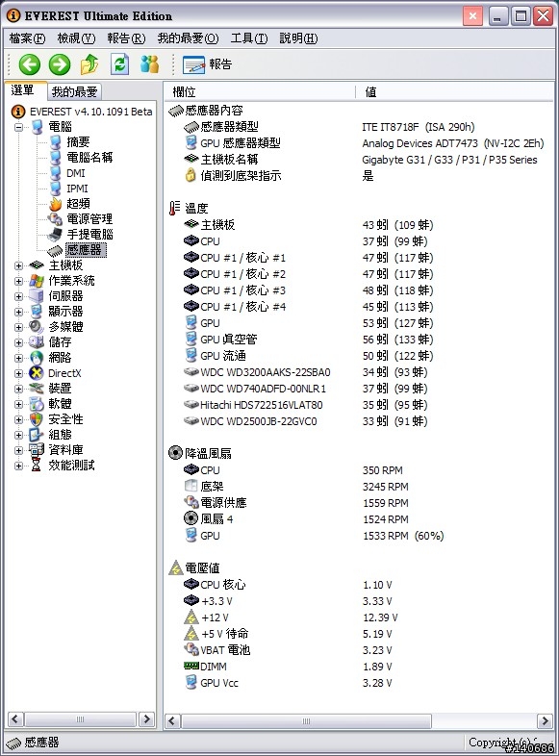Click the 資料庫 icon in the tree
This screenshot has width=559, height=756.
click(x=37, y=450)
